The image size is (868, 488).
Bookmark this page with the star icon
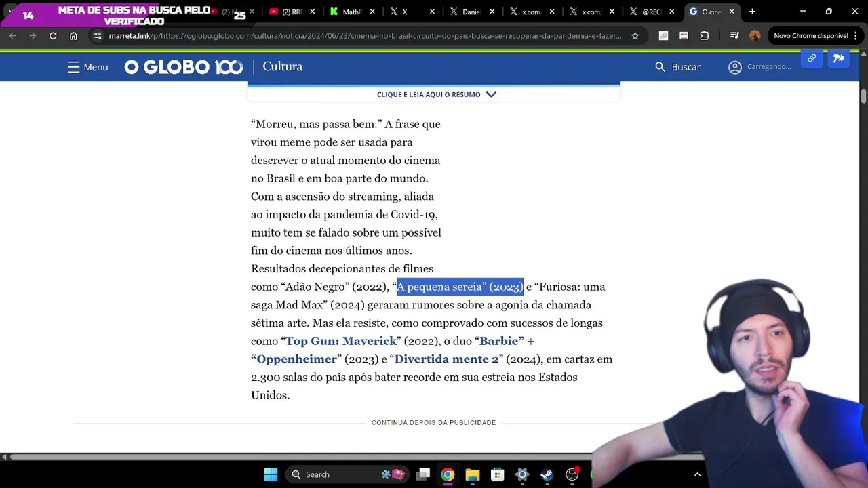pos(635,36)
